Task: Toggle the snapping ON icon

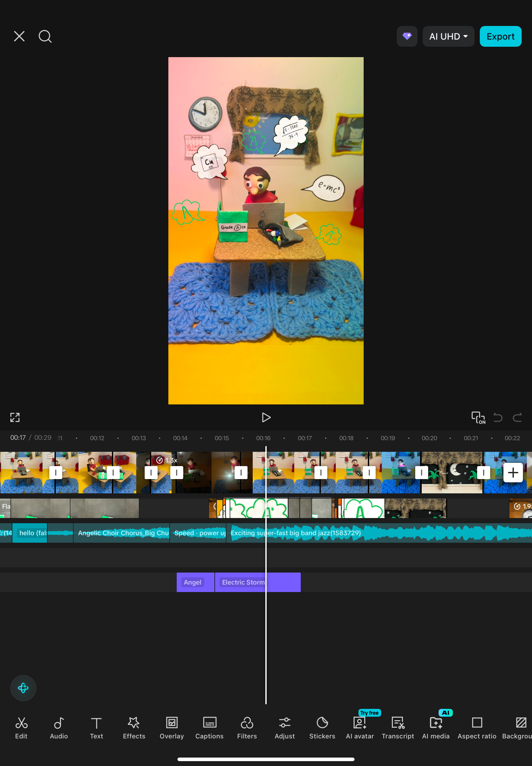Action: pyautogui.click(x=478, y=417)
